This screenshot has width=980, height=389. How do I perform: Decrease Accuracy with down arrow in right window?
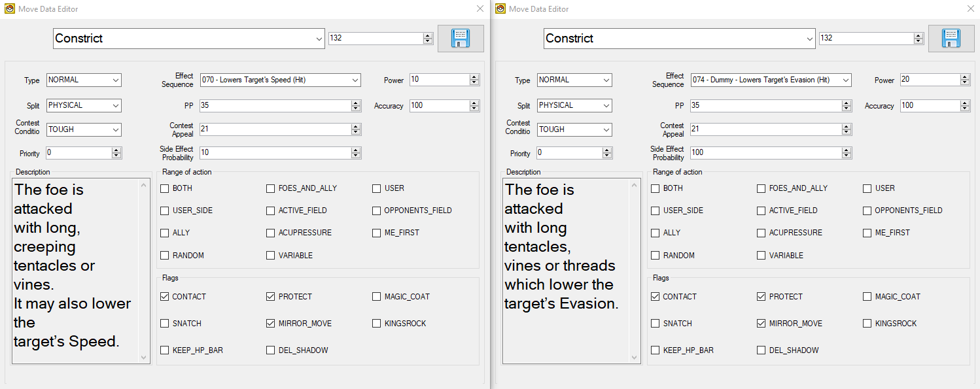click(x=965, y=109)
